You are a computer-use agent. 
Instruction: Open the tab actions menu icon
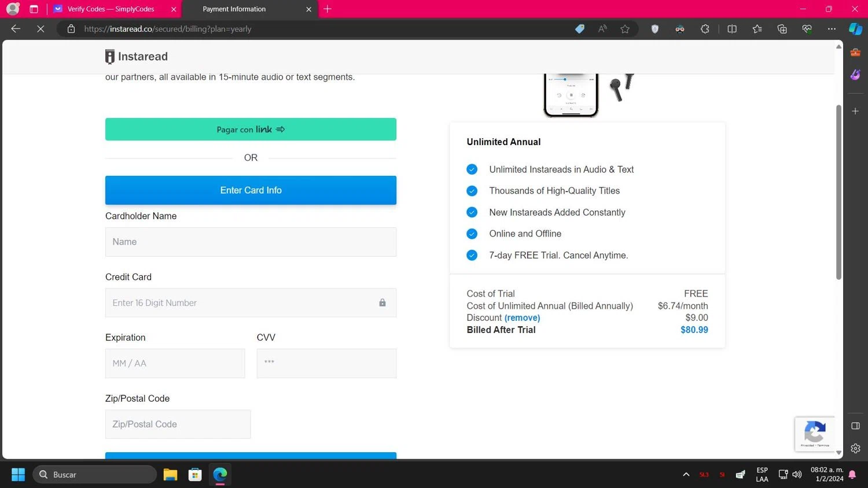34,9
